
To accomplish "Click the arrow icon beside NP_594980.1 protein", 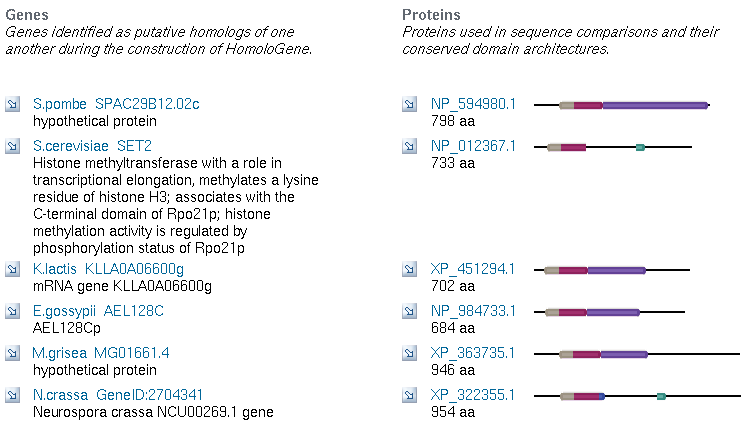I will point(409,104).
